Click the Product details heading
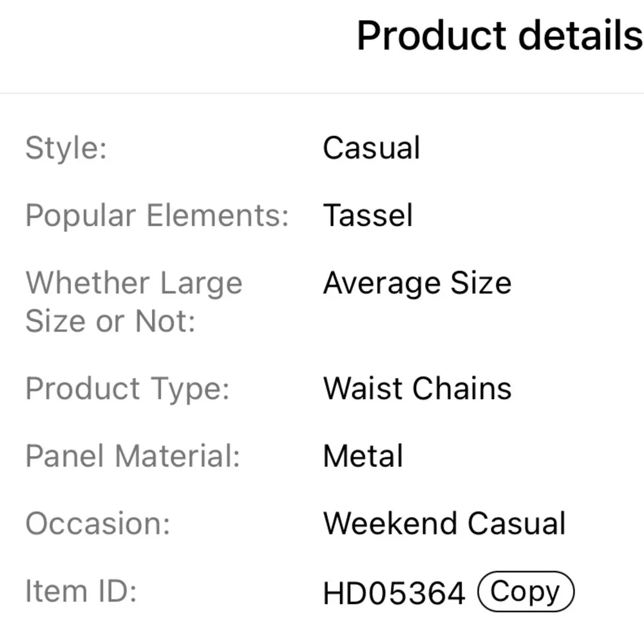Image resolution: width=644 pixels, height=644 pixels. tap(500, 35)
